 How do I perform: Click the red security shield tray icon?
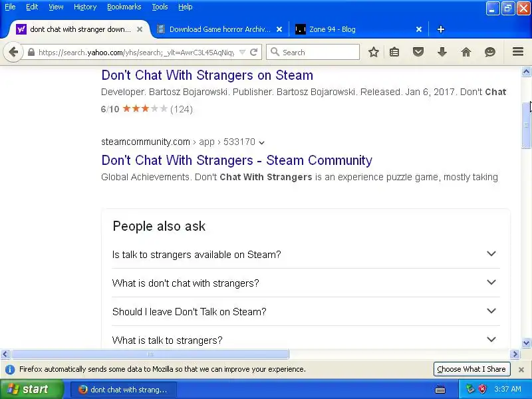click(482, 389)
